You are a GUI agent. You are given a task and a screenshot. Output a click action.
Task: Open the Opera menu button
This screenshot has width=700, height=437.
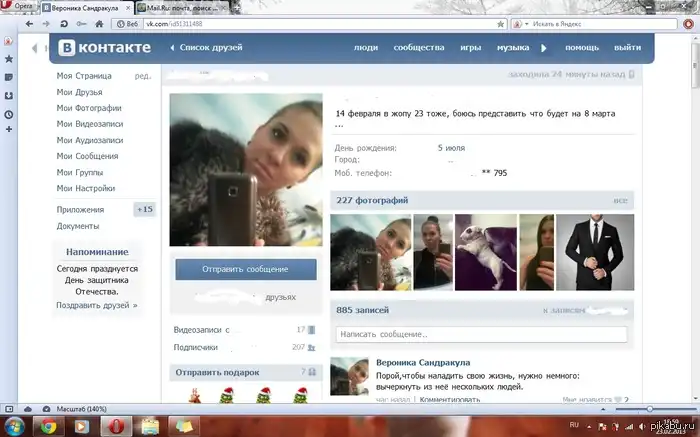22,6
